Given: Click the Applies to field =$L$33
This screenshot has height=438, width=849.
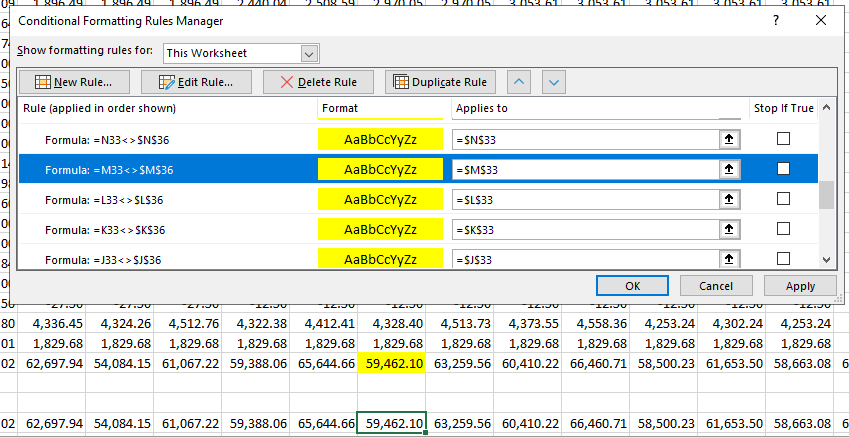Looking at the screenshot, I should point(586,200).
